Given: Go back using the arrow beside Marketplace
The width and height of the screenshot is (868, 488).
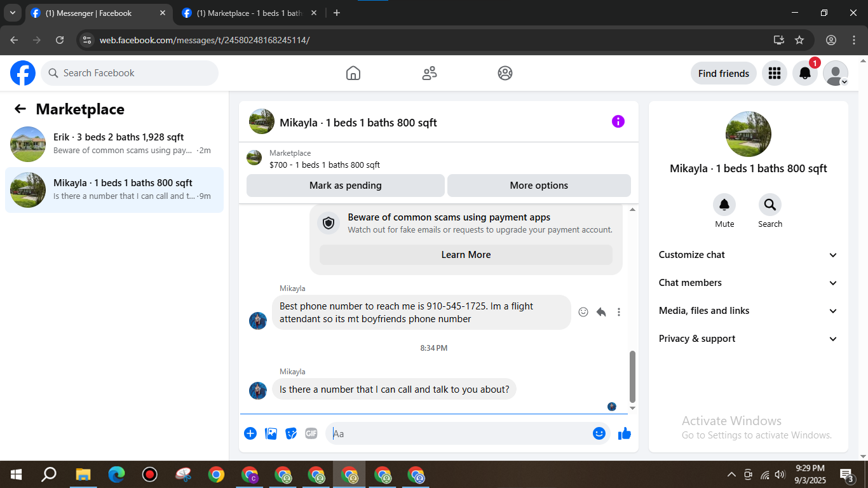Looking at the screenshot, I should [x=20, y=109].
